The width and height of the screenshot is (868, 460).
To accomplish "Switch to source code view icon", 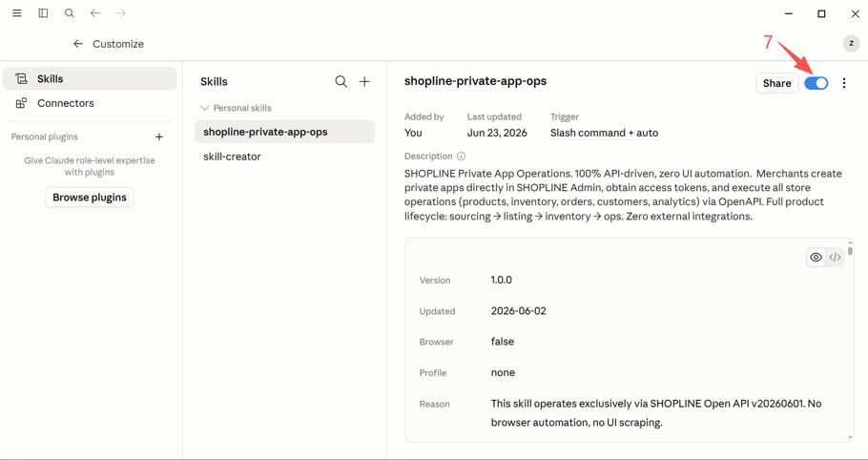I will pos(835,258).
